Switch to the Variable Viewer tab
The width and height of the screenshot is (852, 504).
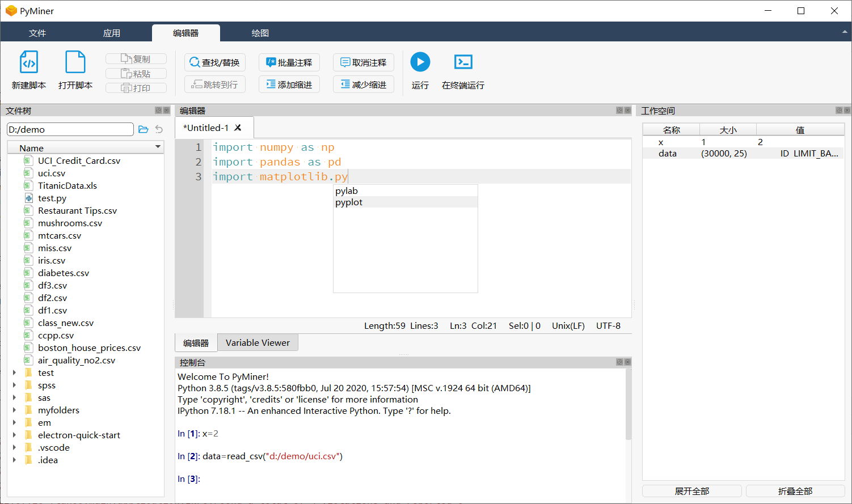(258, 342)
